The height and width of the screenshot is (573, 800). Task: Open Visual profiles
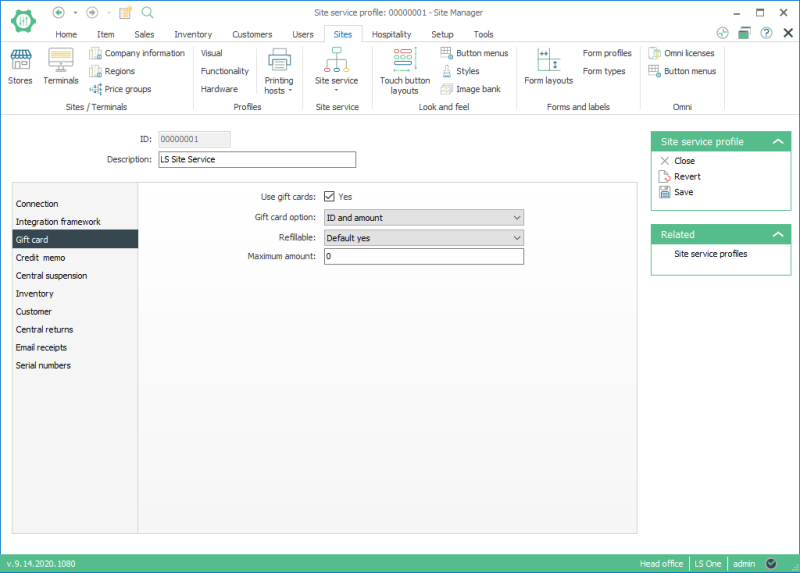click(x=211, y=53)
